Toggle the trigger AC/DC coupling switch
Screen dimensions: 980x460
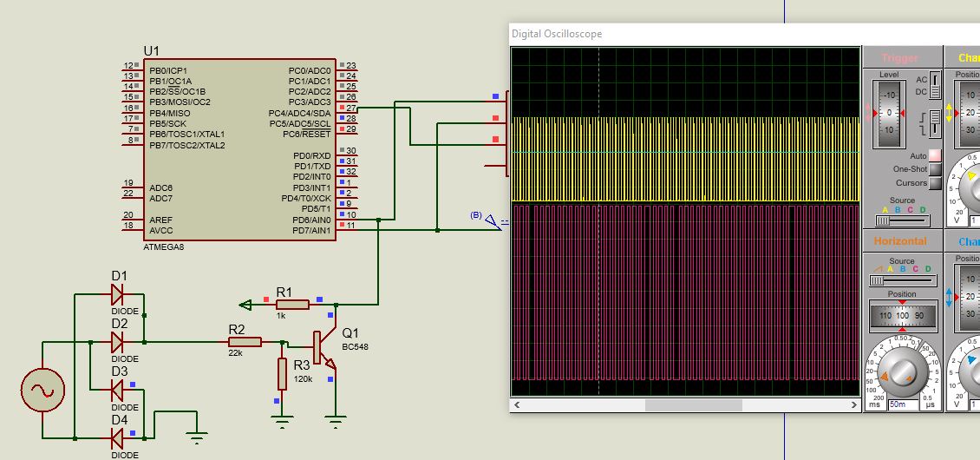coord(935,86)
